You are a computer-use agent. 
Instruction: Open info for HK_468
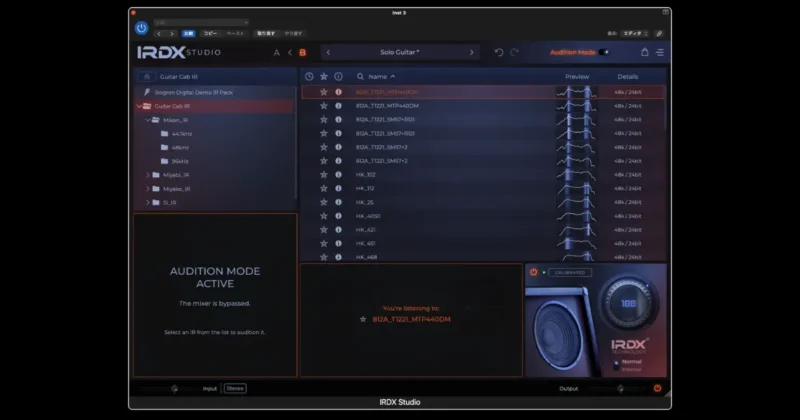pos(338,257)
